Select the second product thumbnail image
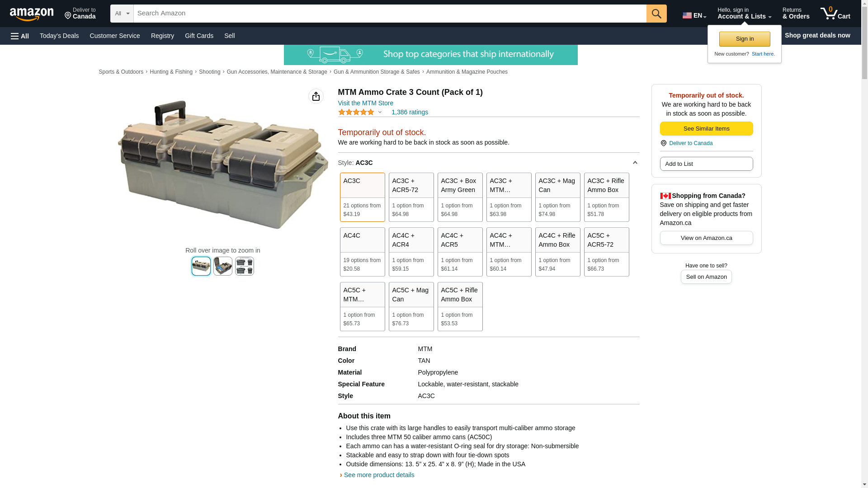868x488 pixels. pos(223,266)
